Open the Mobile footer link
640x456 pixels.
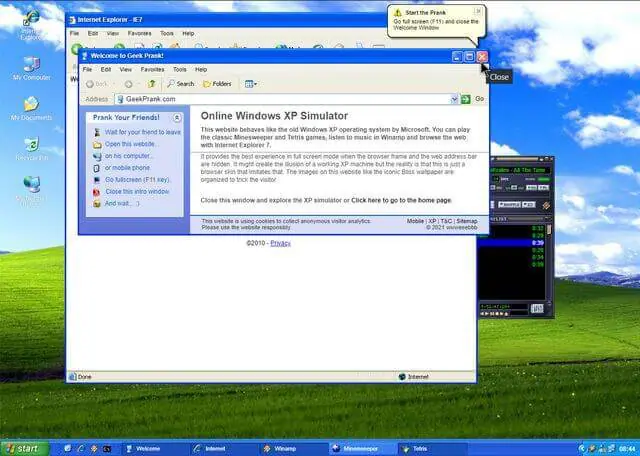(415, 221)
